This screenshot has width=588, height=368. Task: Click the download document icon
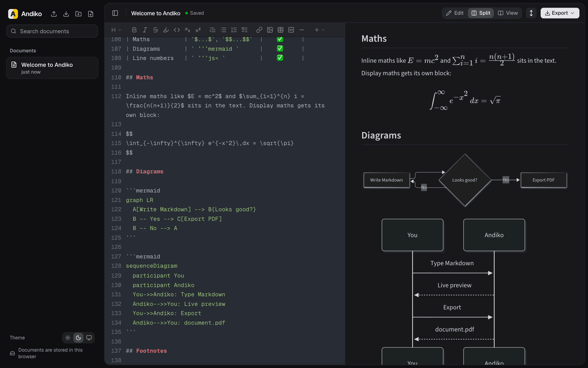point(66,14)
